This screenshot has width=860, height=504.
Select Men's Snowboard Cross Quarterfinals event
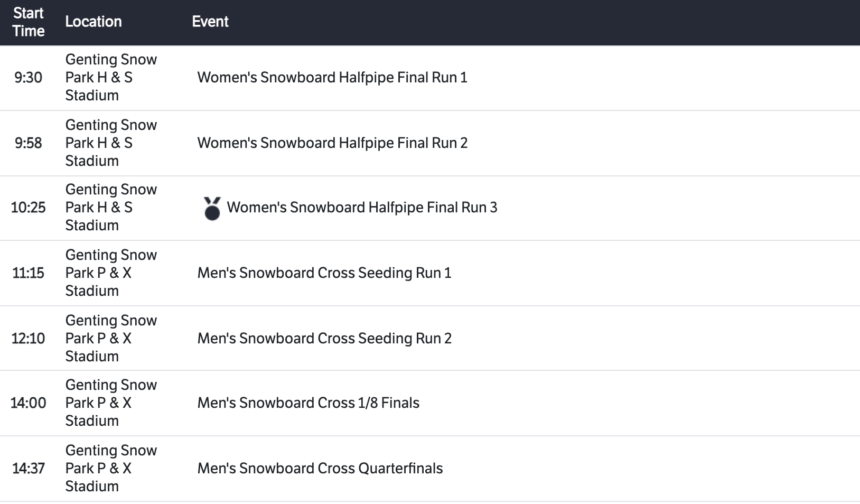point(320,469)
